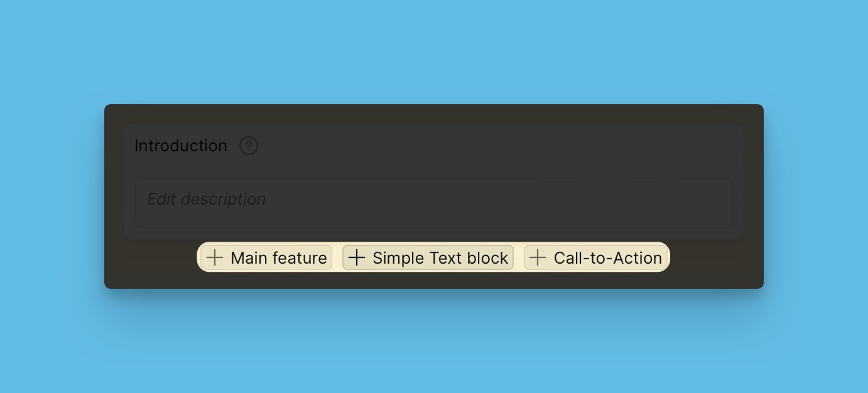This screenshot has height=393, width=868.
Task: Insert Simple Text block via its plus sign
Action: (x=357, y=257)
